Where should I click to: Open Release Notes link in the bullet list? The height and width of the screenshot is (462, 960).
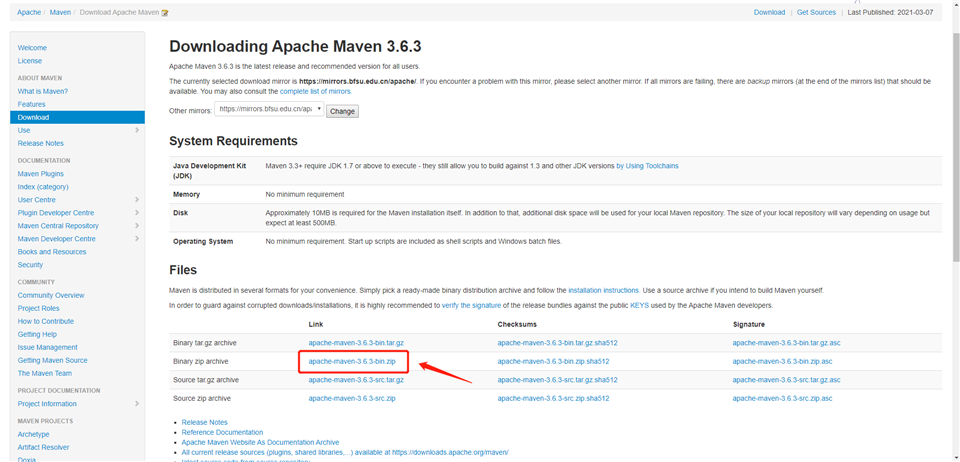coord(204,422)
